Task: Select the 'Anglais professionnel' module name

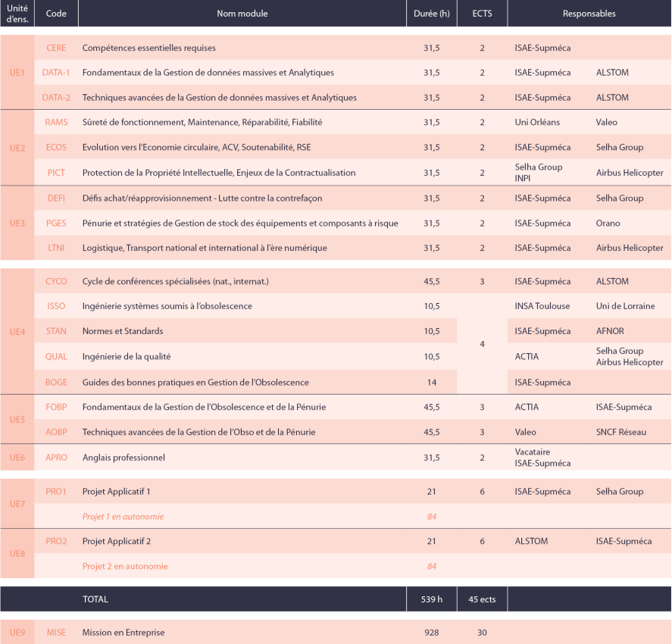Action: [123, 458]
